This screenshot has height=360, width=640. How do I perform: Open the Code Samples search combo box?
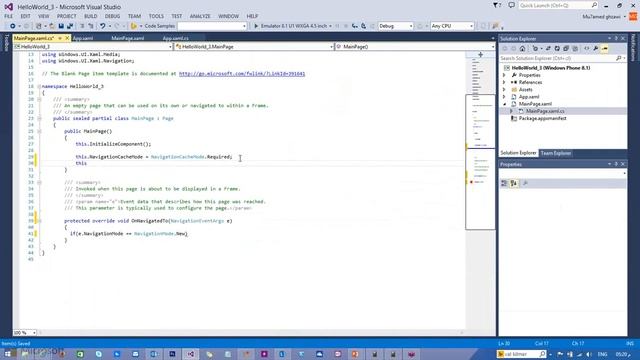tap(212, 26)
